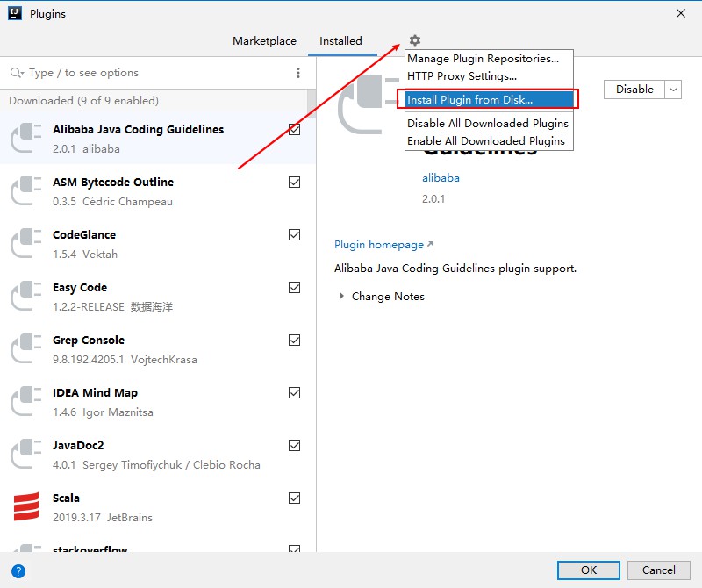Select the Scala plugin name

coord(66,498)
